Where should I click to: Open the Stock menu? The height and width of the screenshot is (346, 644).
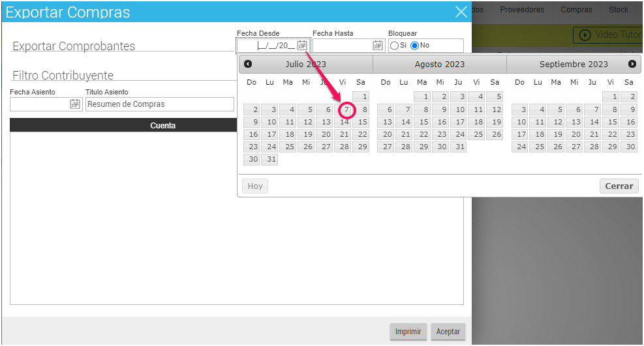619,10
